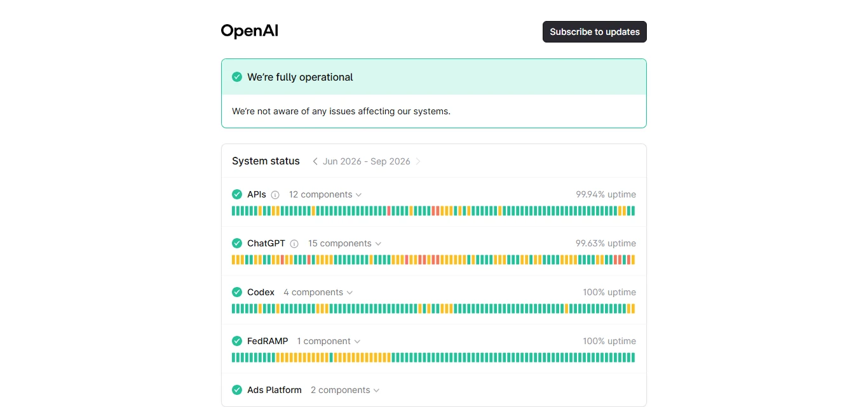The height and width of the screenshot is (407, 868).
Task: Click the 99.94% uptime value for APIs
Action: [606, 194]
